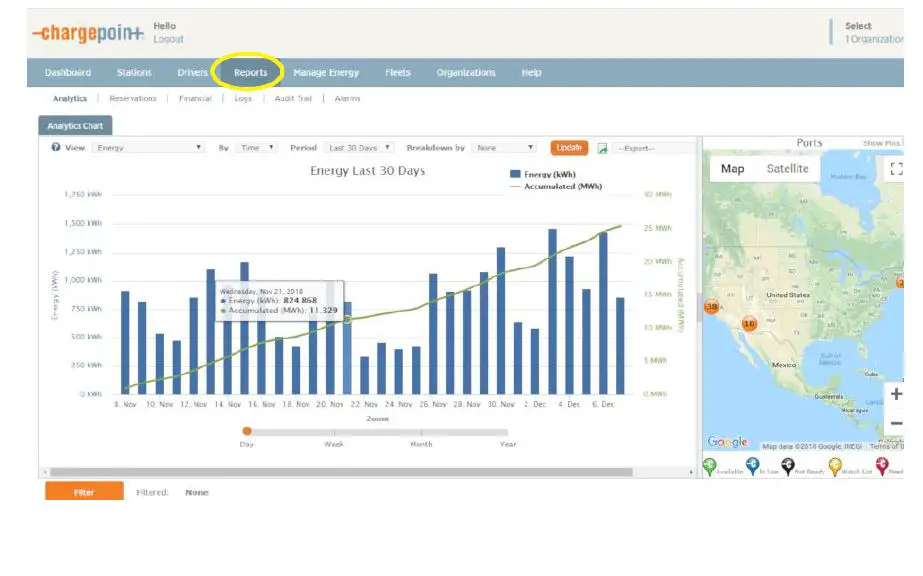This screenshot has height=576, width=923.
Task: Zoom in on the map
Action: (895, 394)
